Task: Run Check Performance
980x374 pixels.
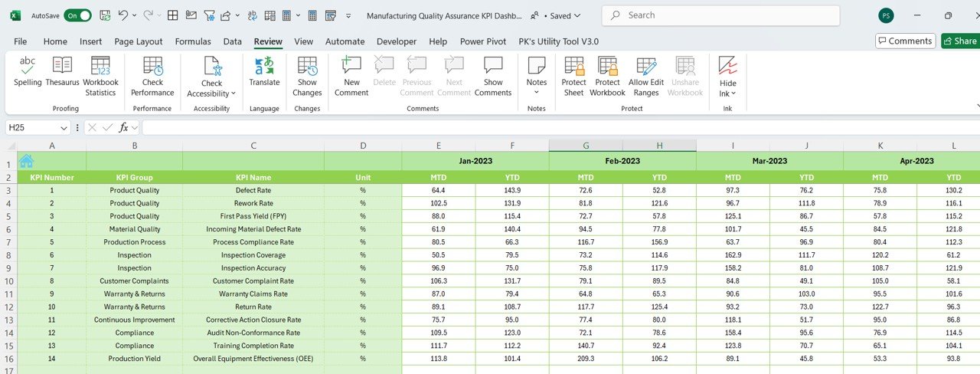Action: click(152, 77)
